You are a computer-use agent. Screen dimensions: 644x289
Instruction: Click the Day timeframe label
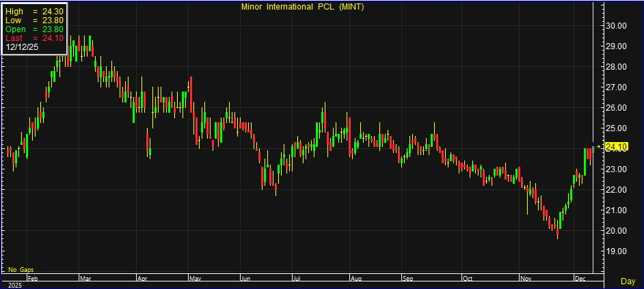[x=628, y=281]
